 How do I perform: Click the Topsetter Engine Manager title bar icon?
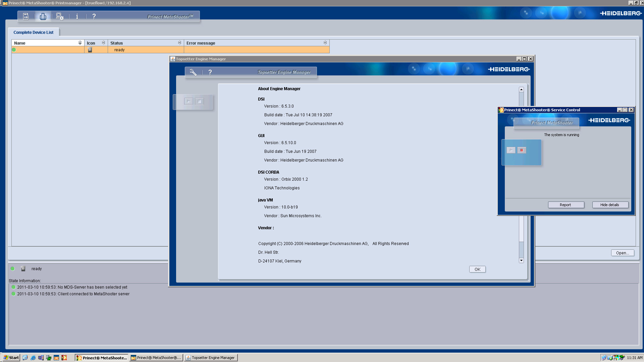click(173, 59)
